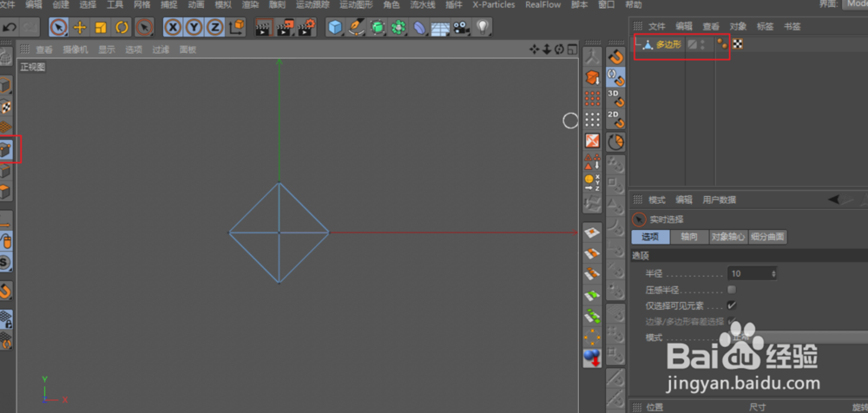
Task: Open the Light bulb objects dropdown
Action: (x=483, y=27)
